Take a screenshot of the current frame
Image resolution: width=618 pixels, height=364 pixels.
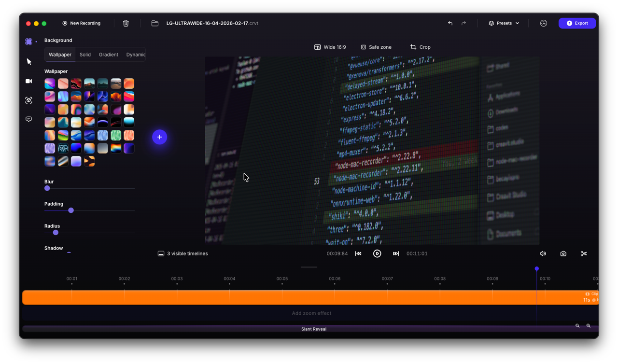coord(563,253)
